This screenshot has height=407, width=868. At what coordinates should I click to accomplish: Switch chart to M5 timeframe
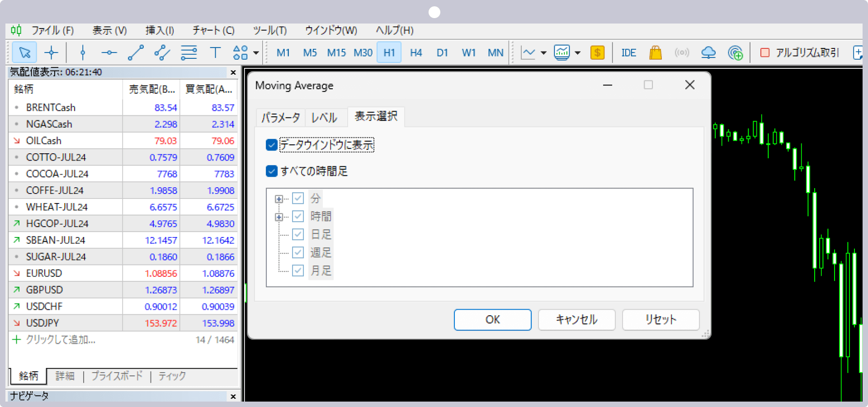point(310,53)
